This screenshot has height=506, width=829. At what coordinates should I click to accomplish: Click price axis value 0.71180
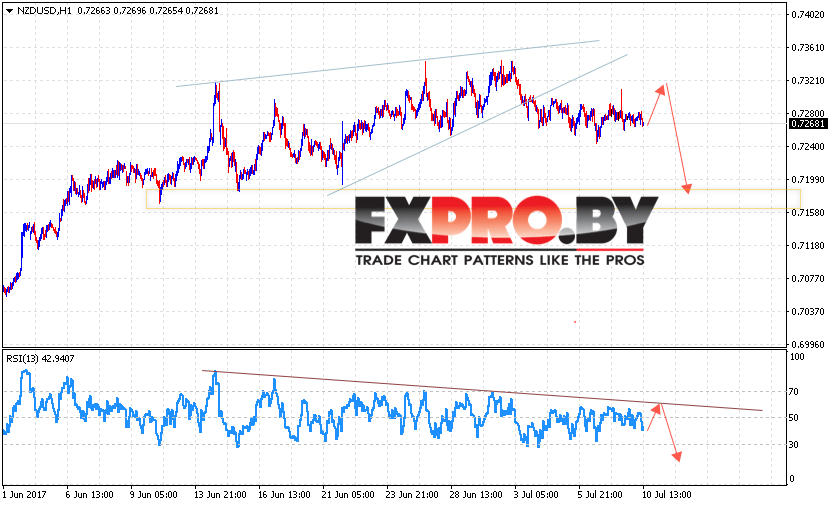(x=807, y=245)
